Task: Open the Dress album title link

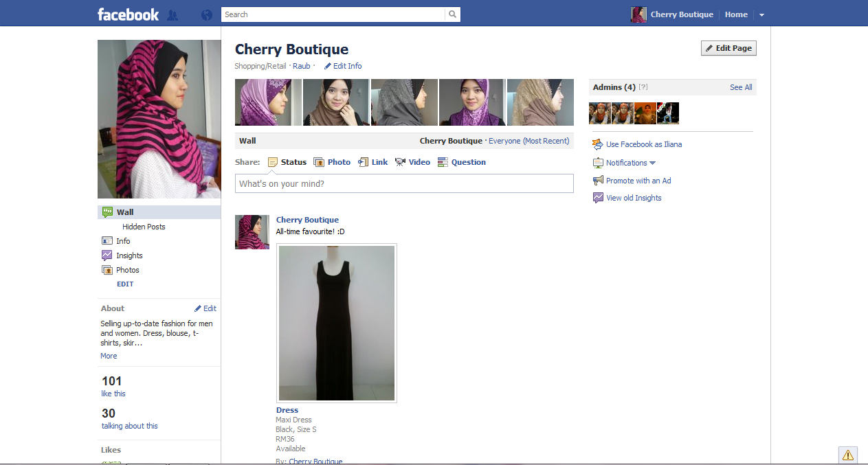Action: tap(287, 410)
